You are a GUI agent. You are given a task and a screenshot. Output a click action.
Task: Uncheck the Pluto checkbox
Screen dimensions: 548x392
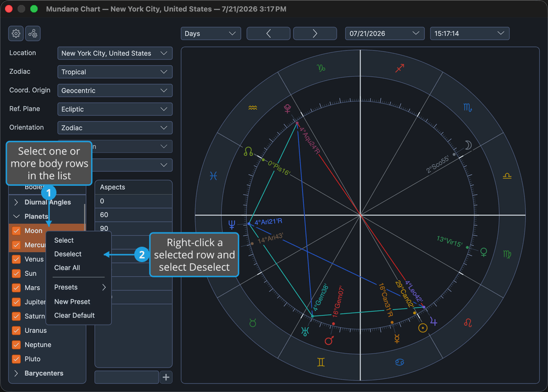tap(16, 359)
